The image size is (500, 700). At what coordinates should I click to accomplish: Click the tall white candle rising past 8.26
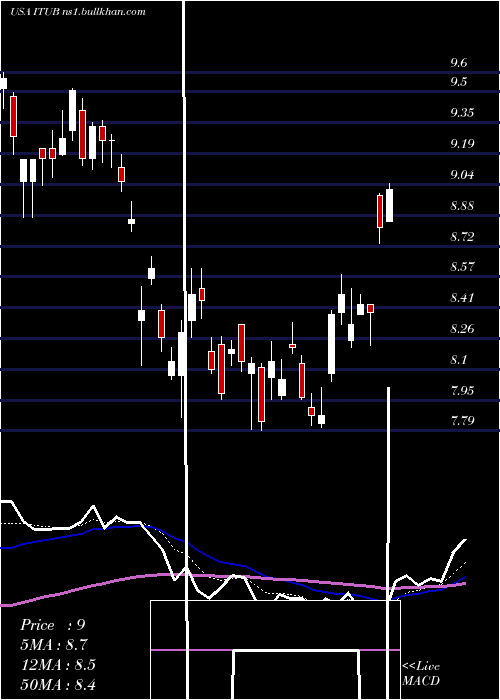pos(331,344)
